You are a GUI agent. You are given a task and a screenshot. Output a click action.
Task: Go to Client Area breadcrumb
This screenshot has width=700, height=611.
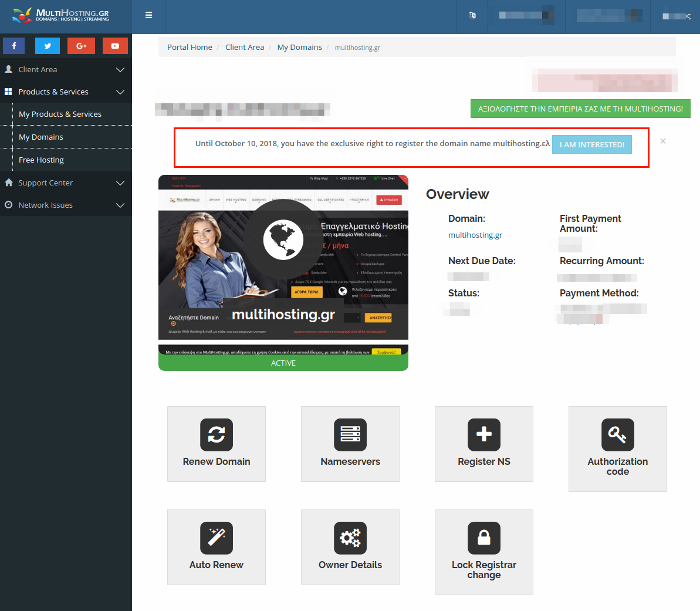click(245, 47)
